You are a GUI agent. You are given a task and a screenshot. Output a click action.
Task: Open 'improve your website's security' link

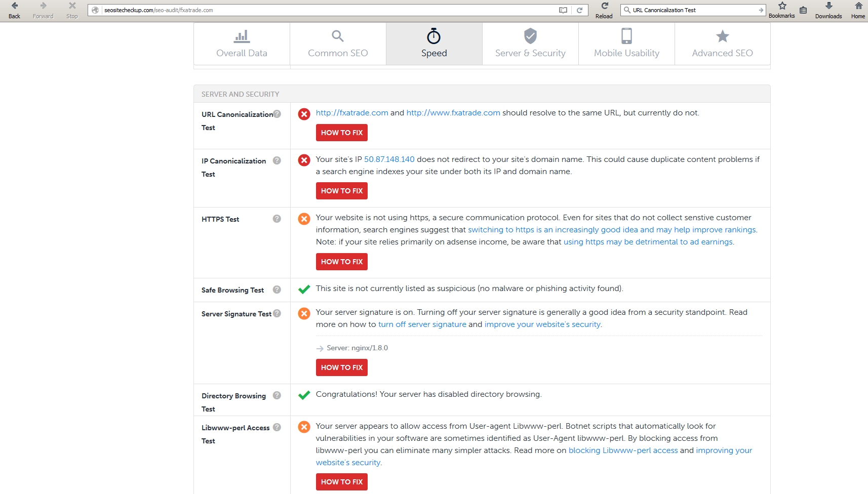(542, 324)
